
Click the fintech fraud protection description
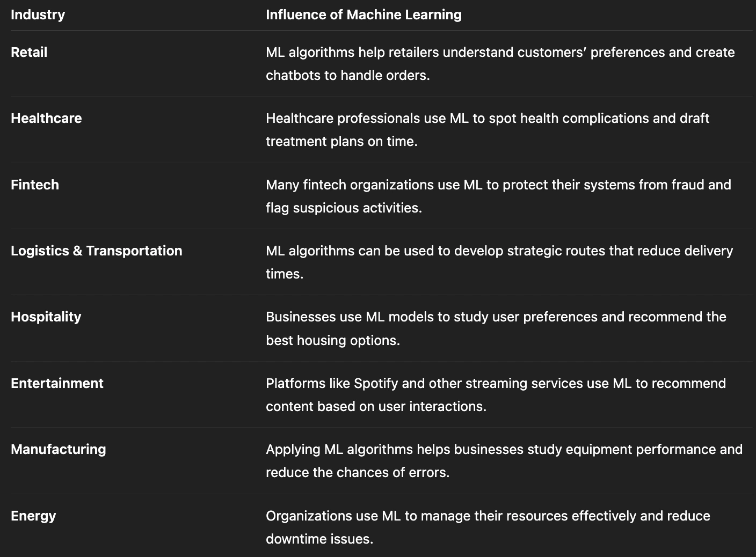point(498,196)
